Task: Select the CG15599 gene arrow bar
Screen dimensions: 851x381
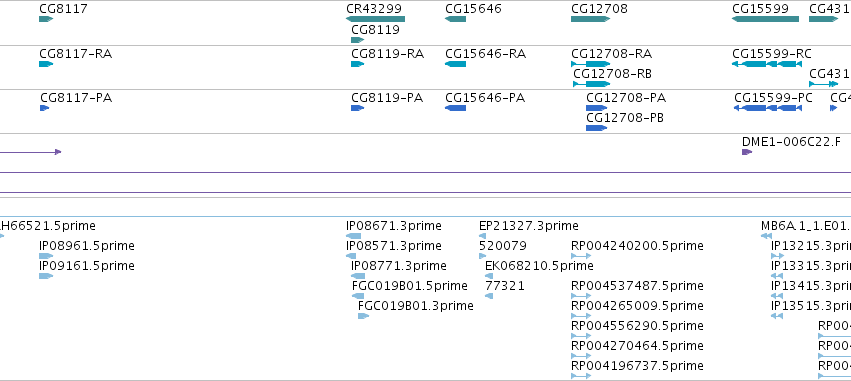Action: [x=765, y=19]
